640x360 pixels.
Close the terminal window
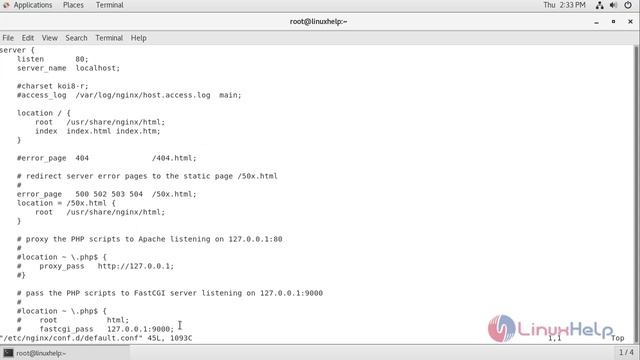point(630,22)
